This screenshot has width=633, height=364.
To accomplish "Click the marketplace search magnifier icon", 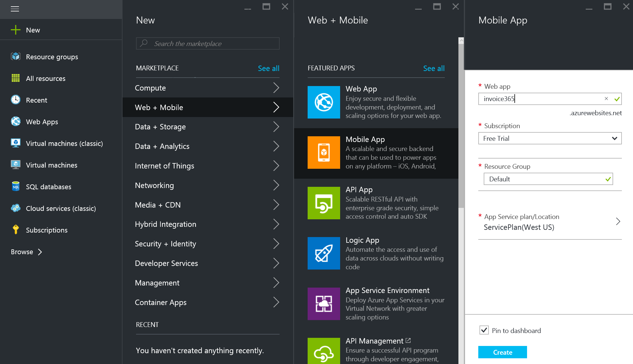I will point(144,43).
